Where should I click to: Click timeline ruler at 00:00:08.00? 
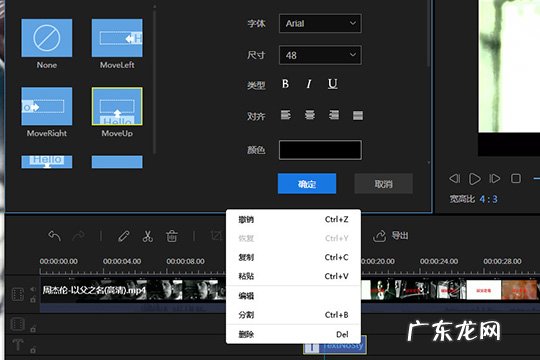tap(185, 261)
